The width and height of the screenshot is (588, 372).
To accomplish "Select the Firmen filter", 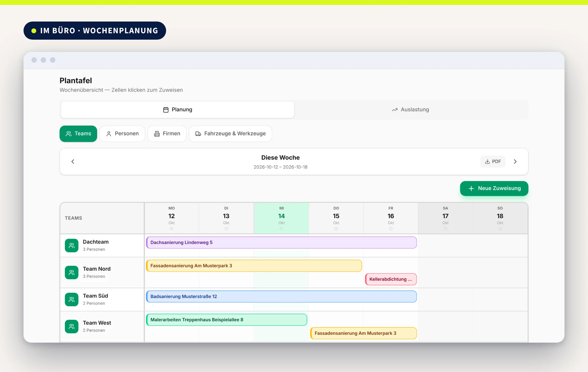I will tap(167, 134).
